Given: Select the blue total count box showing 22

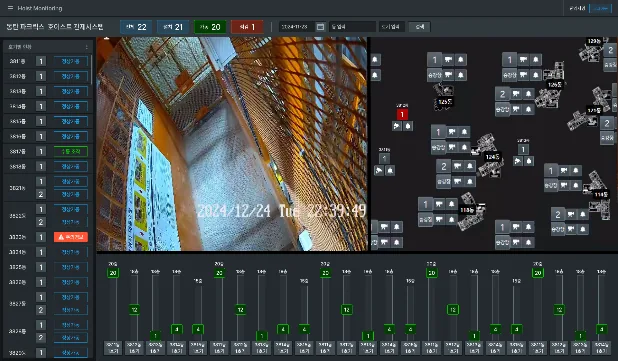Looking at the screenshot, I should pyautogui.click(x=136, y=27).
